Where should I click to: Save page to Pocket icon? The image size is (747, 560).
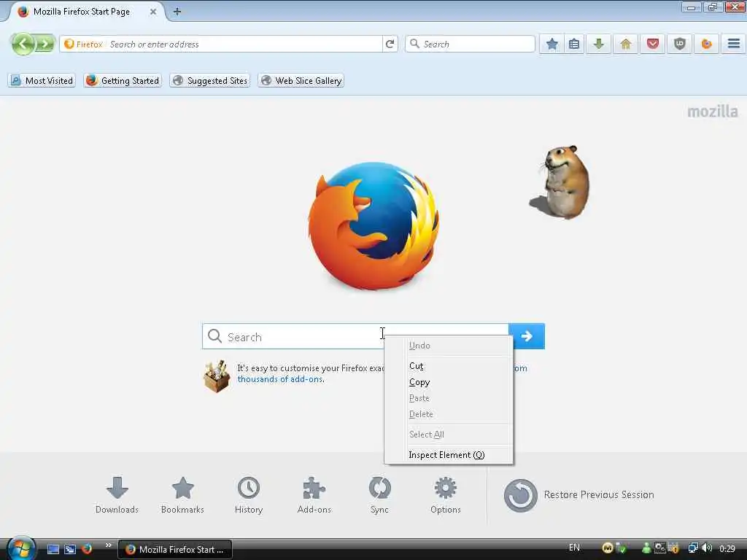click(x=653, y=44)
